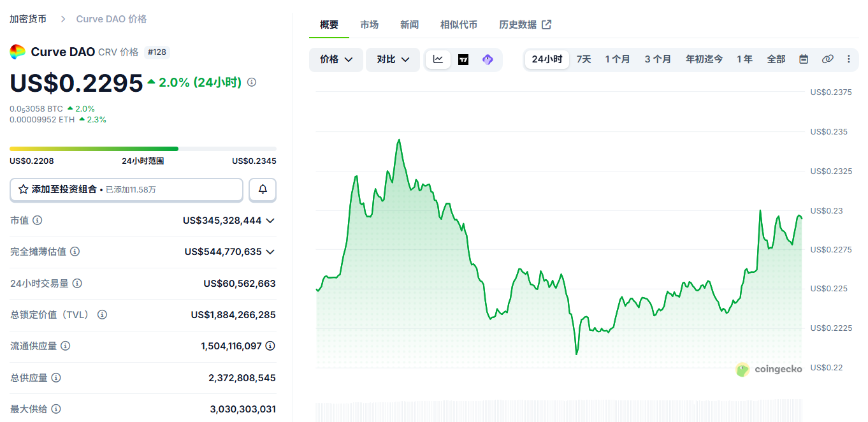Go to 加密货币 breadcrumb link
868x422 pixels.
[x=28, y=19]
